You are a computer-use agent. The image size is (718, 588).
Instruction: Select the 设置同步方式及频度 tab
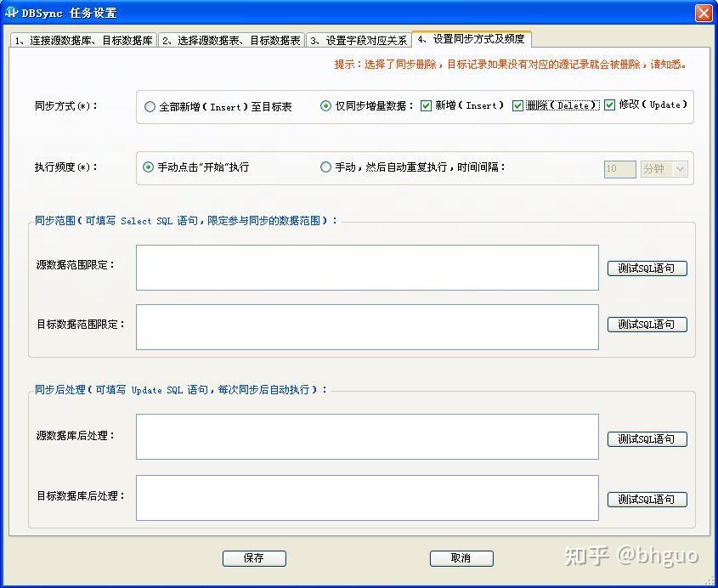[473, 39]
